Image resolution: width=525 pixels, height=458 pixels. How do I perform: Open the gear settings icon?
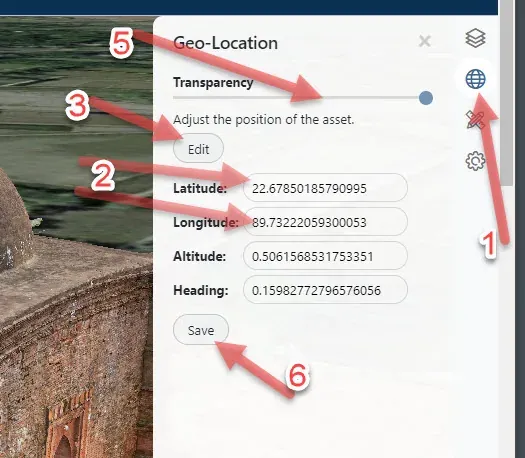pyautogui.click(x=475, y=161)
